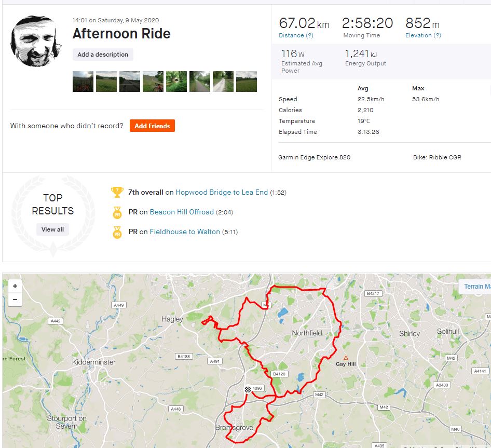The height and width of the screenshot is (448, 491).
Task: Click the checkered finish flag on map
Action: 248,389
